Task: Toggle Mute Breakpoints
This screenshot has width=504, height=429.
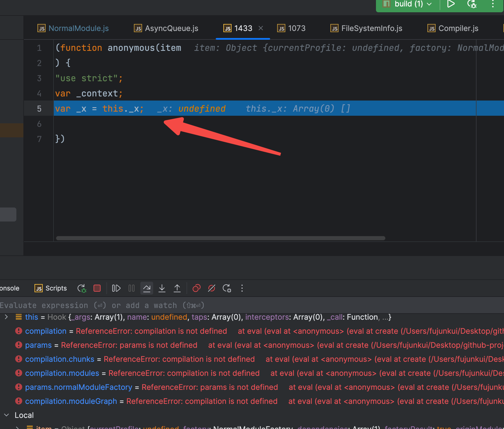Action: coord(212,288)
